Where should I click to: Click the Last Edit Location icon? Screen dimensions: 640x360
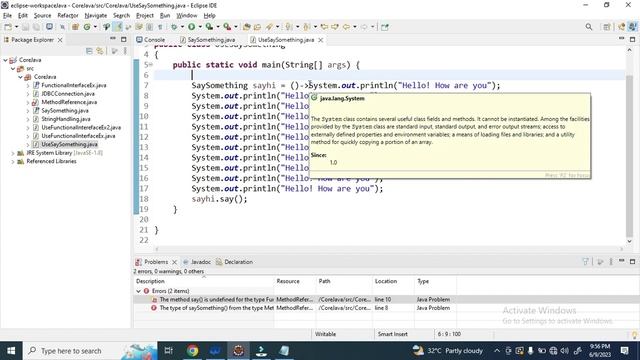[x=324, y=27]
